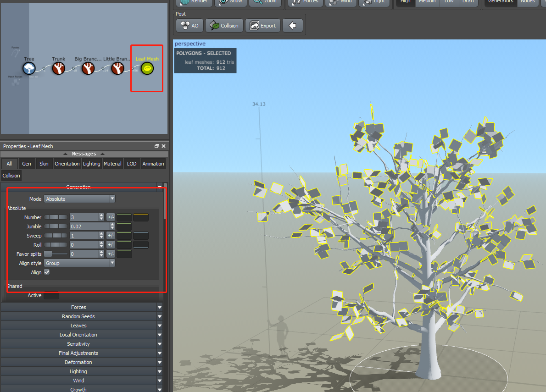Click the +/- button for Favor splits
The width and height of the screenshot is (546, 392).
[x=111, y=254]
